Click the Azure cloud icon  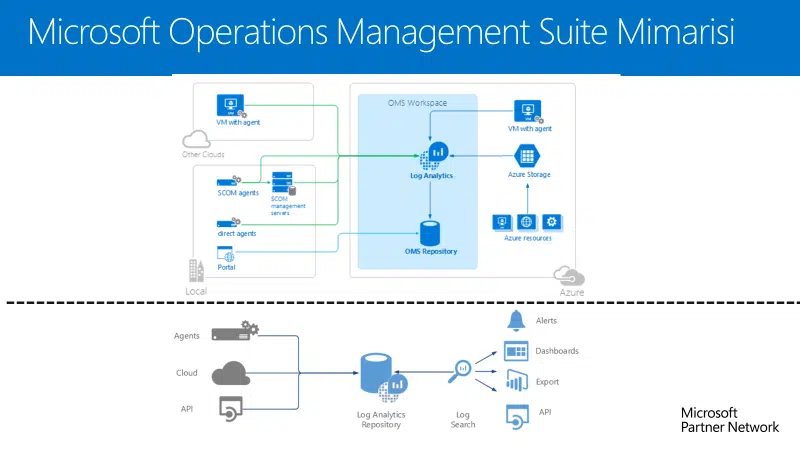pyautogui.click(x=569, y=276)
